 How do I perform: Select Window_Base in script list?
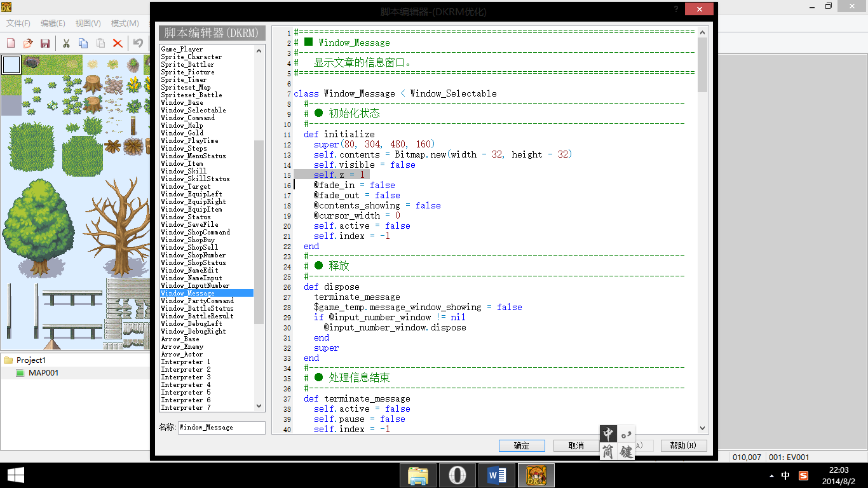point(182,102)
